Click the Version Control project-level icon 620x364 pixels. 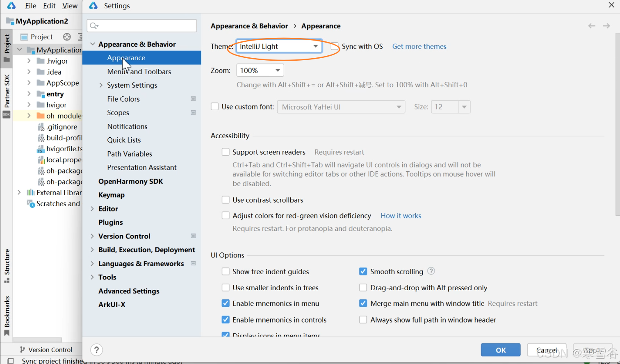[193, 236]
